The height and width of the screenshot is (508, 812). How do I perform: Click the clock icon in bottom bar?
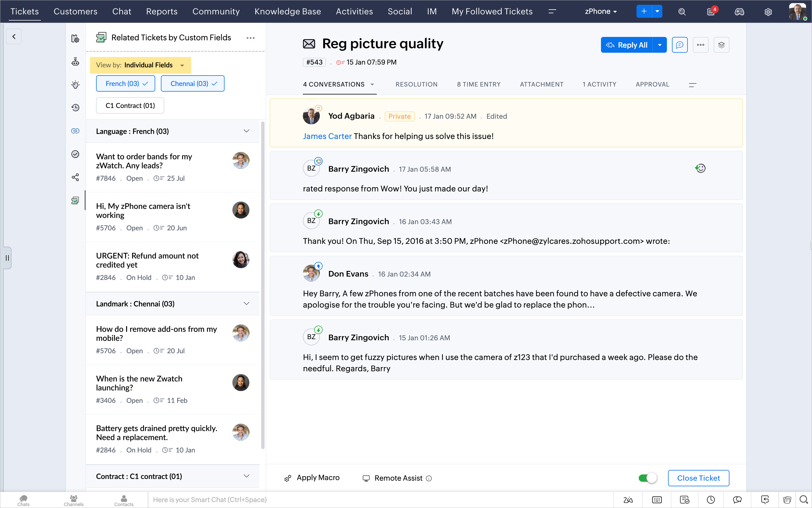[711, 500]
